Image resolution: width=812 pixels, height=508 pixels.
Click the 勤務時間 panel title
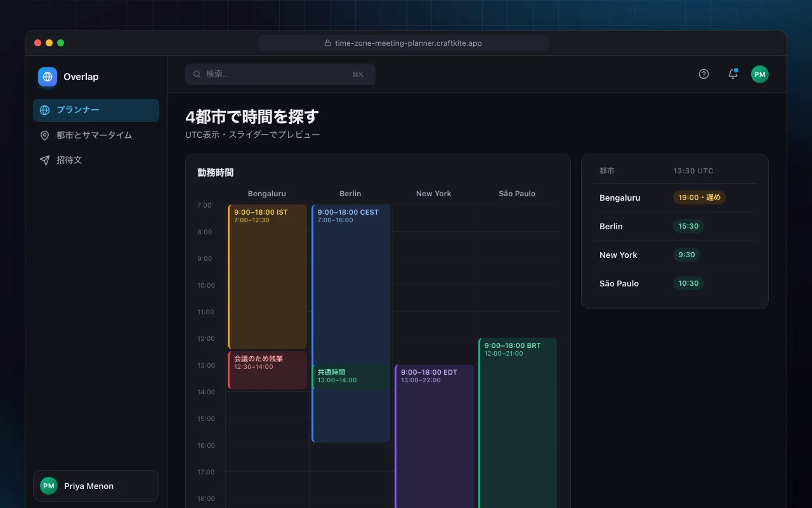click(215, 173)
